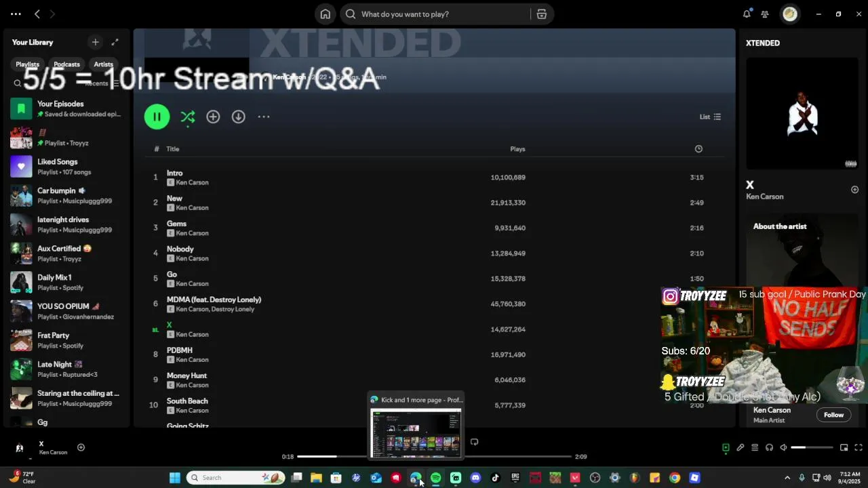The image size is (868, 488).
Task: Open Destroy Lonely artist link under MDMA
Action: (x=233, y=309)
